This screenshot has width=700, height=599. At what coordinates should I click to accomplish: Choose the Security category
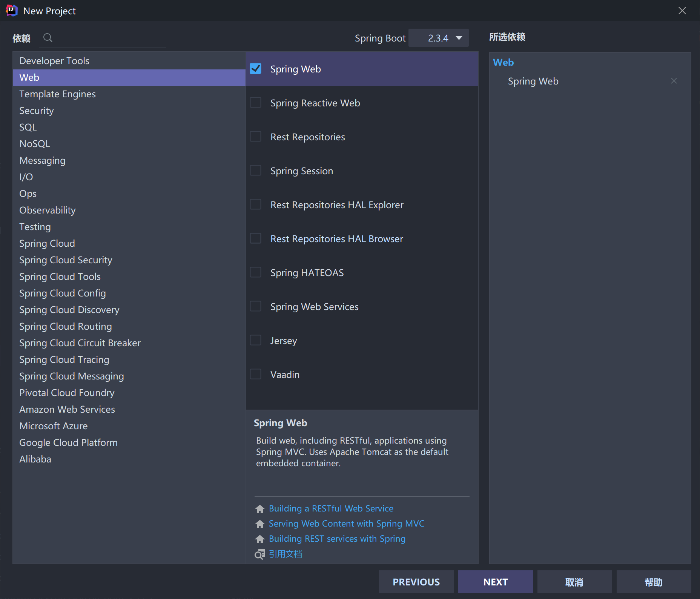point(129,111)
